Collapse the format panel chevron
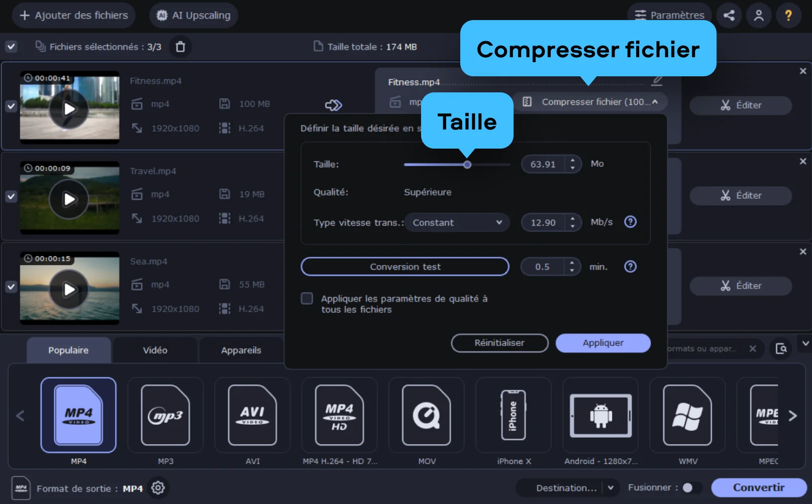Viewport: 812px width, 504px height. coord(805,343)
